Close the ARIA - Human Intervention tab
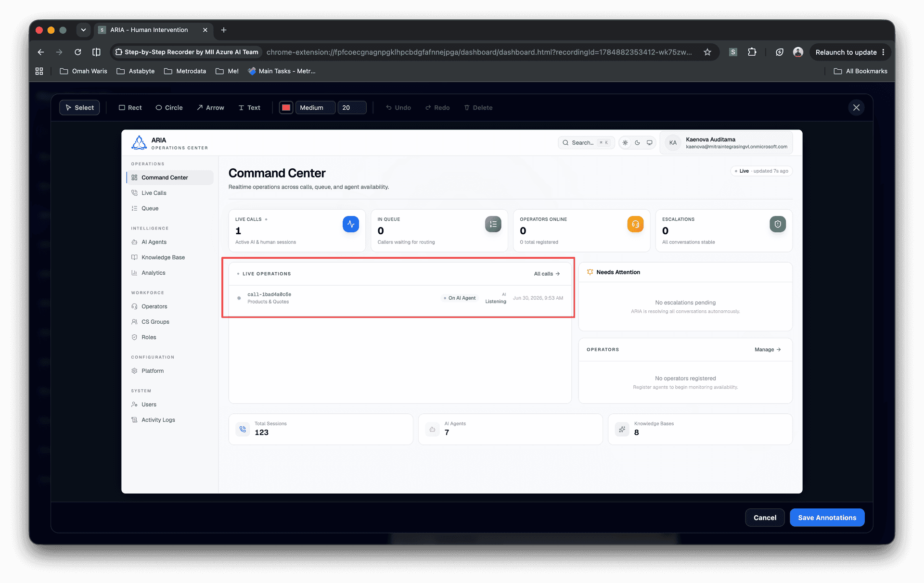This screenshot has height=583, width=924. [x=205, y=30]
